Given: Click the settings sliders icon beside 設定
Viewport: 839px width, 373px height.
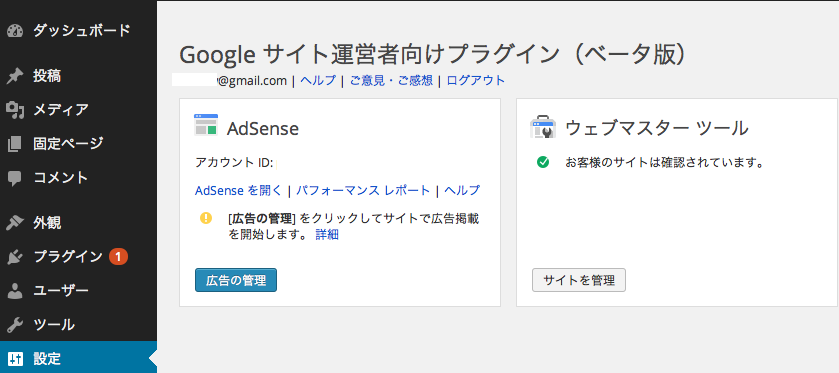Looking at the screenshot, I should [15, 359].
